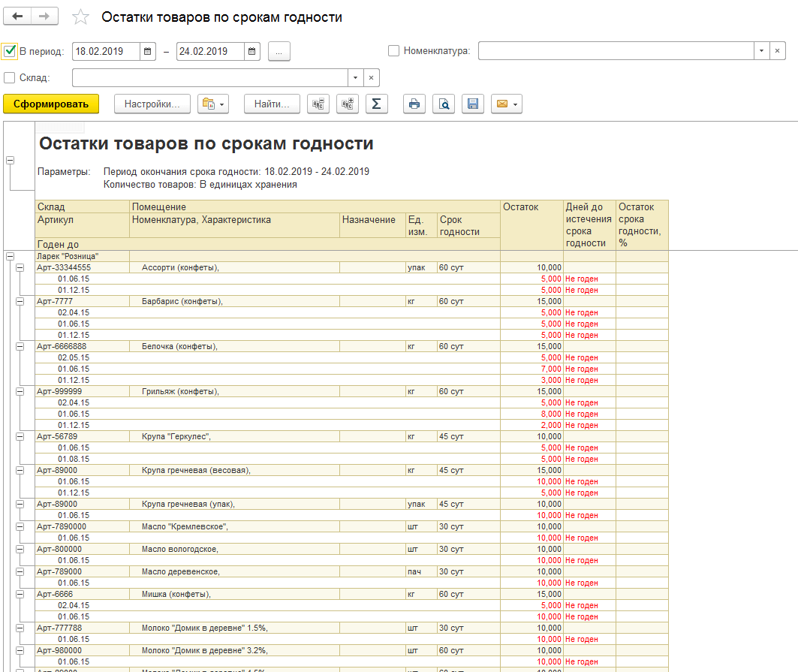
Task: Select the 'Годен до' header cell
Action: [x=268, y=244]
